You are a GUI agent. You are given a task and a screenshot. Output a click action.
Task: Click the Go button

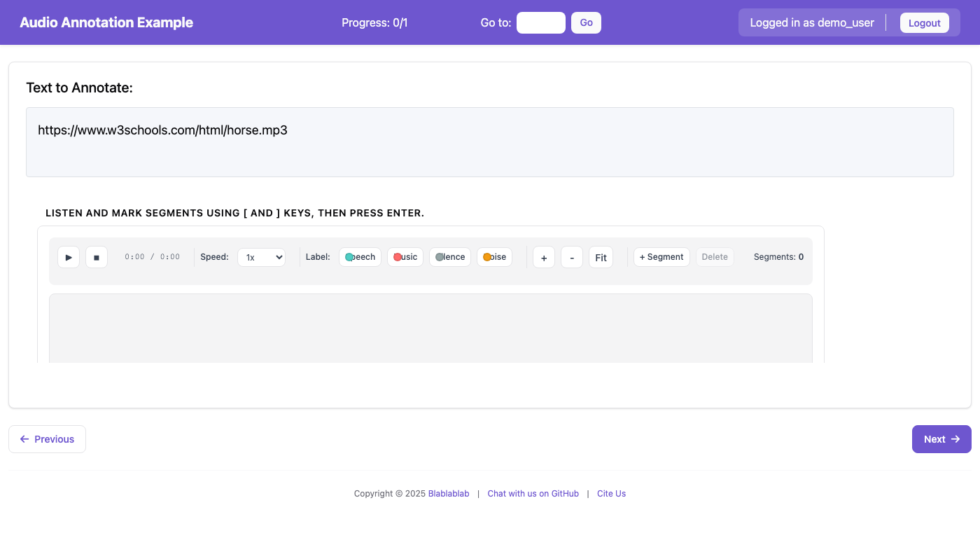tap(586, 22)
